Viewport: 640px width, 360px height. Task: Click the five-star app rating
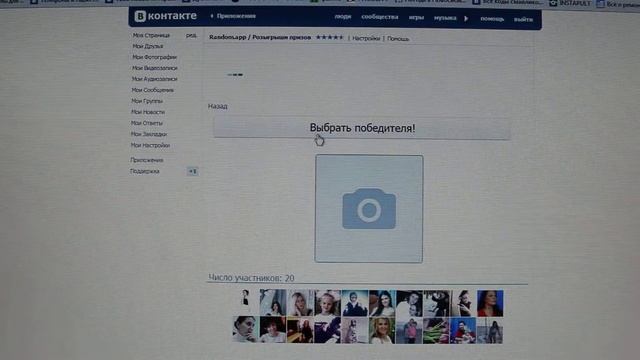click(x=330, y=38)
